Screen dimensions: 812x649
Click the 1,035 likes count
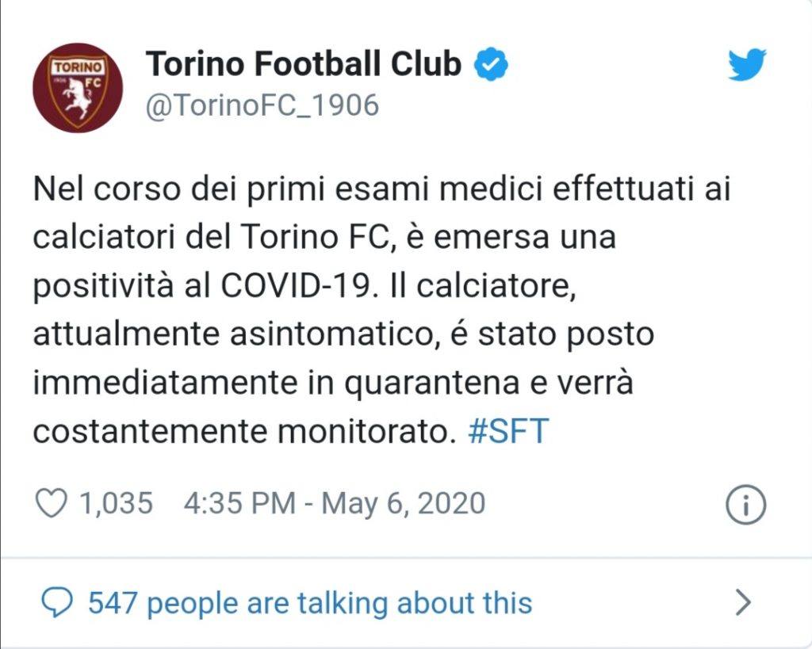(116, 503)
